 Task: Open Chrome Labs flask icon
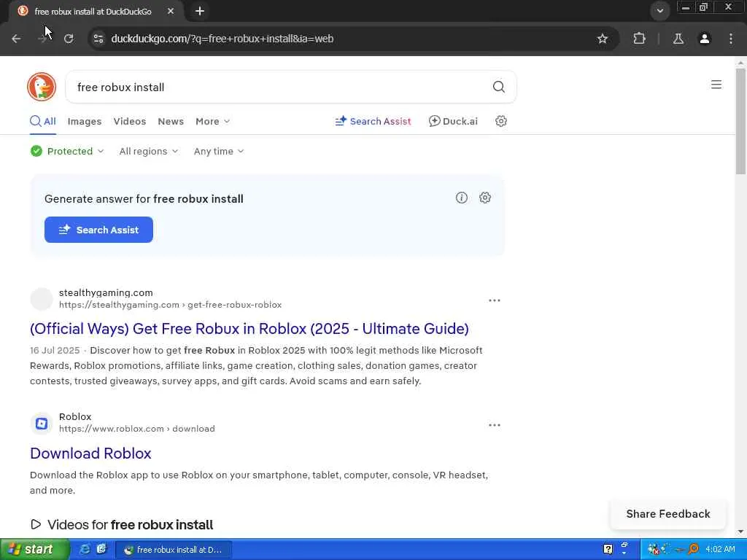[x=678, y=39]
